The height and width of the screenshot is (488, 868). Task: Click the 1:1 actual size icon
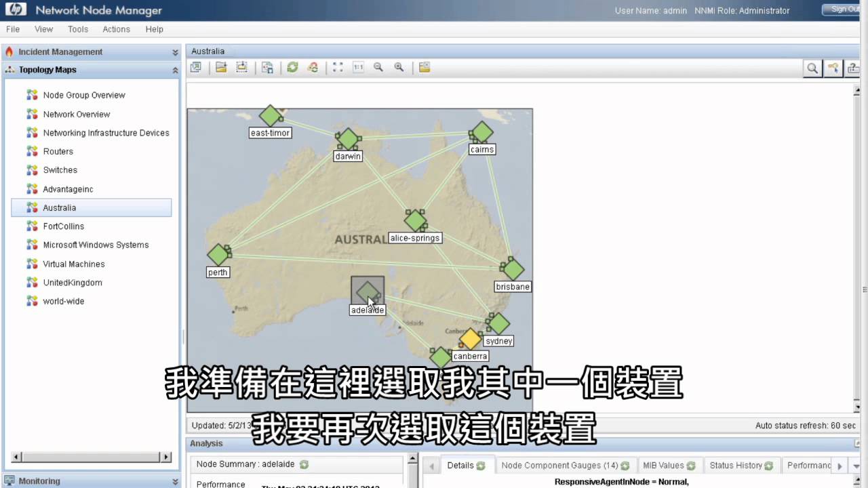(x=358, y=67)
